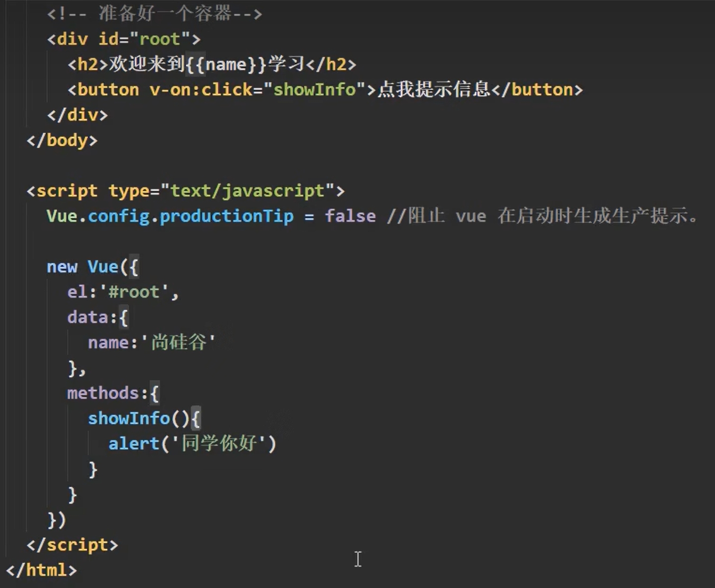Click the closing </html> tag
715x588 pixels.
click(42, 570)
